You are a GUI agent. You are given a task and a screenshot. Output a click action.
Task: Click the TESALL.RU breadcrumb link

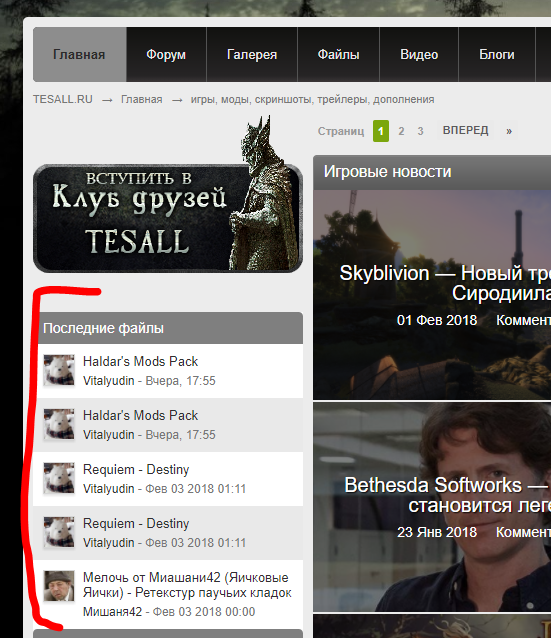[x=63, y=99]
